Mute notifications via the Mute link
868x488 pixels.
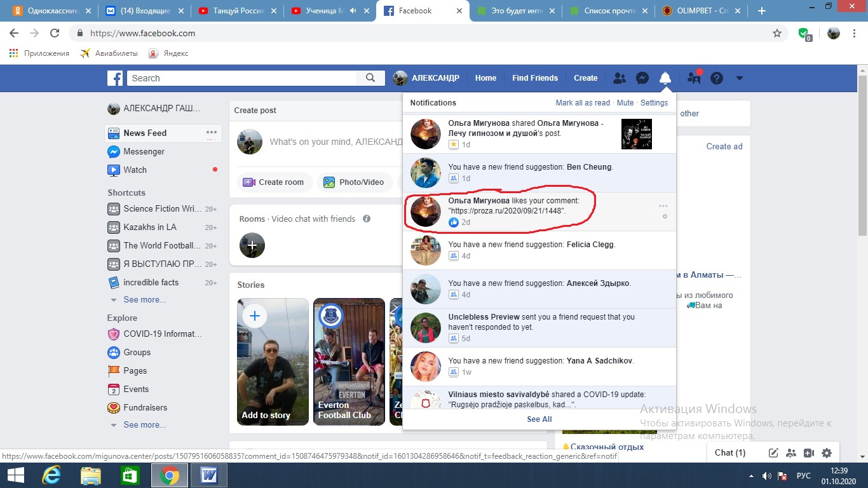(x=625, y=103)
